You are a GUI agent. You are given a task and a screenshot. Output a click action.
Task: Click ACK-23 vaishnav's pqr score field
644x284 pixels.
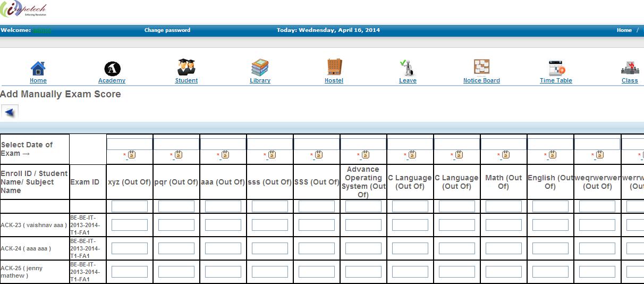[x=176, y=225]
